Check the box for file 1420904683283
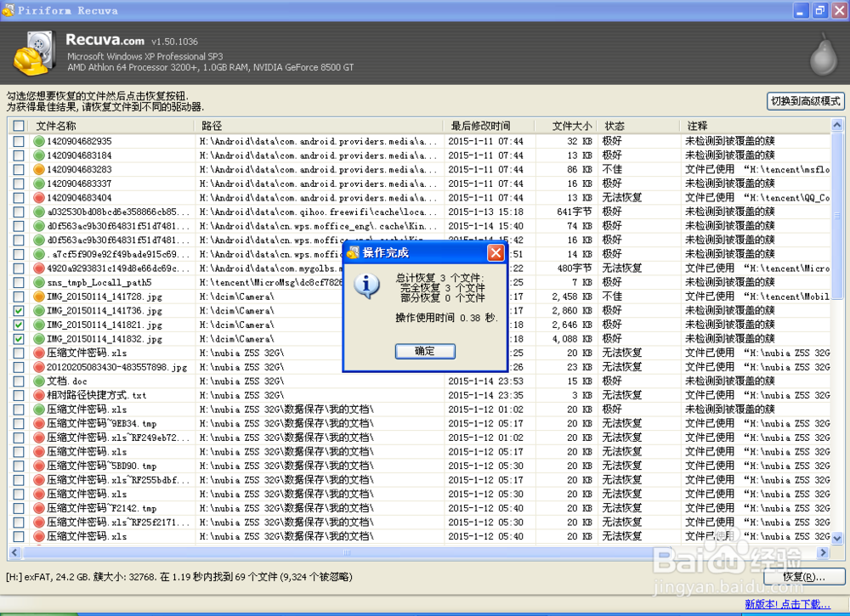Viewport: 850px width, 616px height. click(19, 169)
